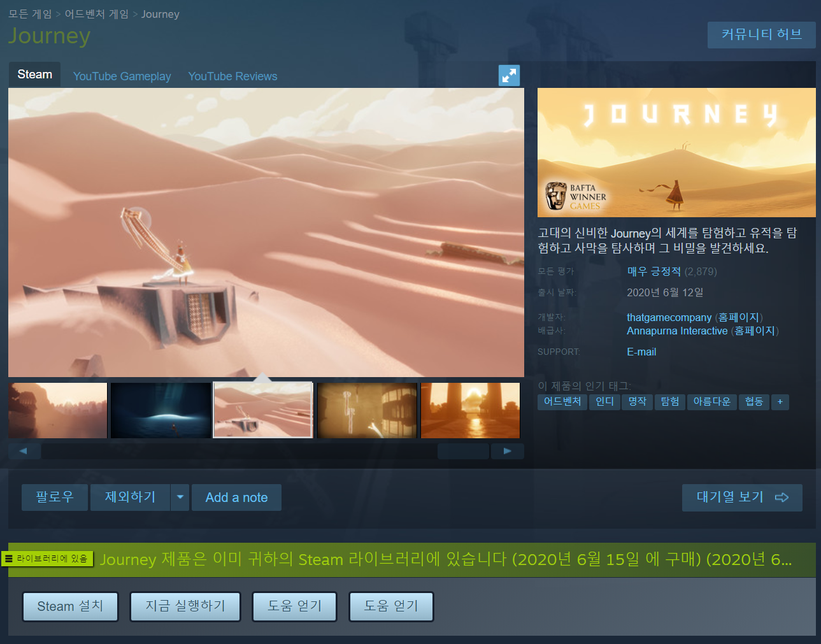Click the Steam 설치 button
Screen dimensions: 821x644
(x=70, y=606)
